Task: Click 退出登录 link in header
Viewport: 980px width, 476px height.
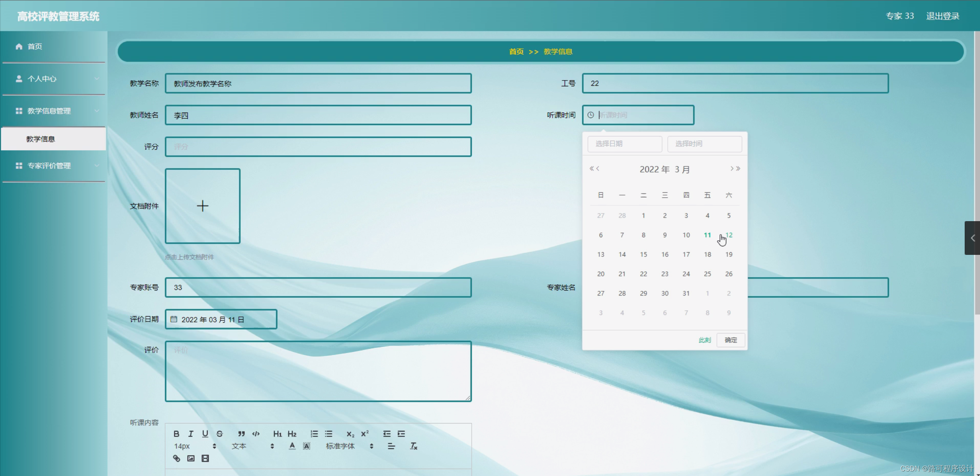Action: pyautogui.click(x=942, y=16)
